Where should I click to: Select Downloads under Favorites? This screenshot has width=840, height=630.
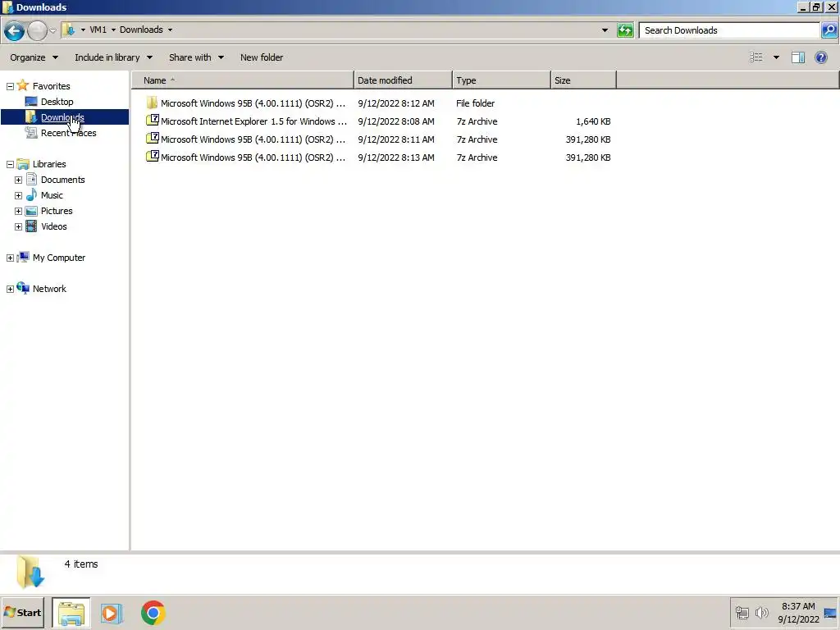pyautogui.click(x=62, y=117)
